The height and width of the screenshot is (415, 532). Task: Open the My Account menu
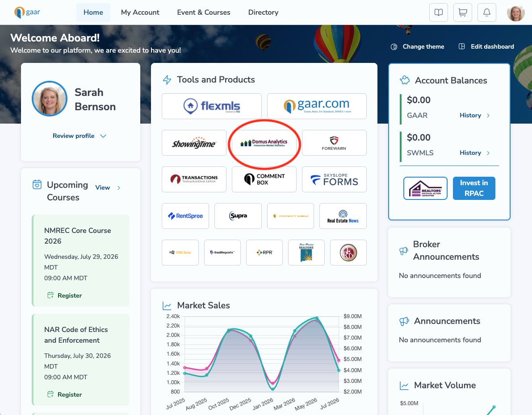[x=140, y=12]
